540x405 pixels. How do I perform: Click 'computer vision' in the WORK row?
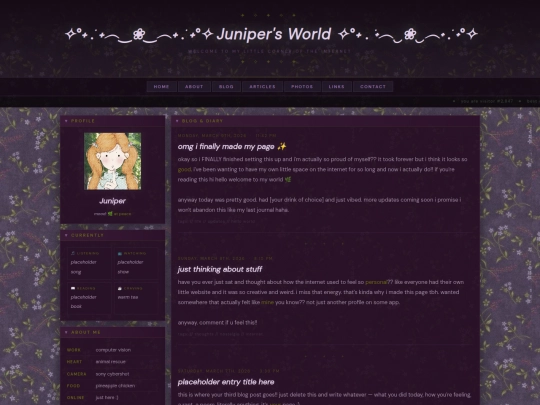click(x=113, y=350)
